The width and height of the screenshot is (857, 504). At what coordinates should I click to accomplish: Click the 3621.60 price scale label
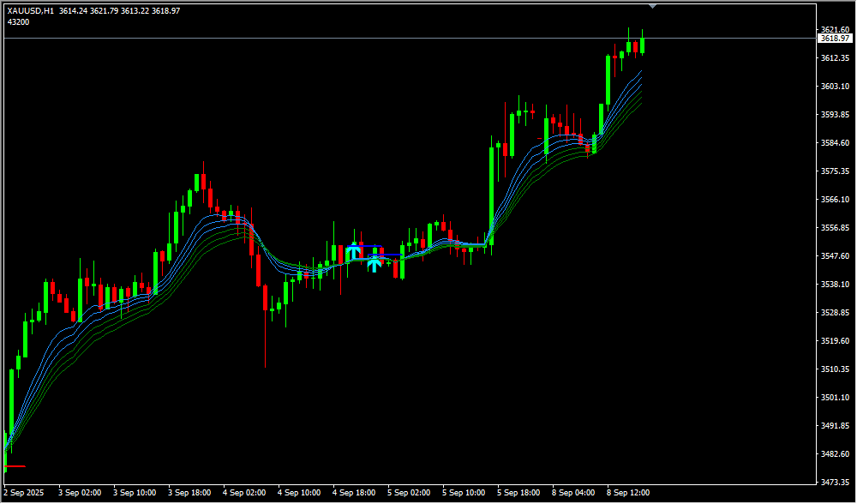point(834,29)
